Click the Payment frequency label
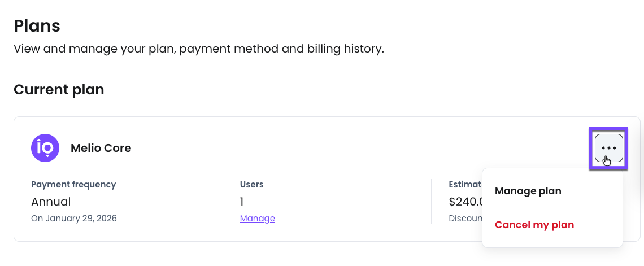 73,184
